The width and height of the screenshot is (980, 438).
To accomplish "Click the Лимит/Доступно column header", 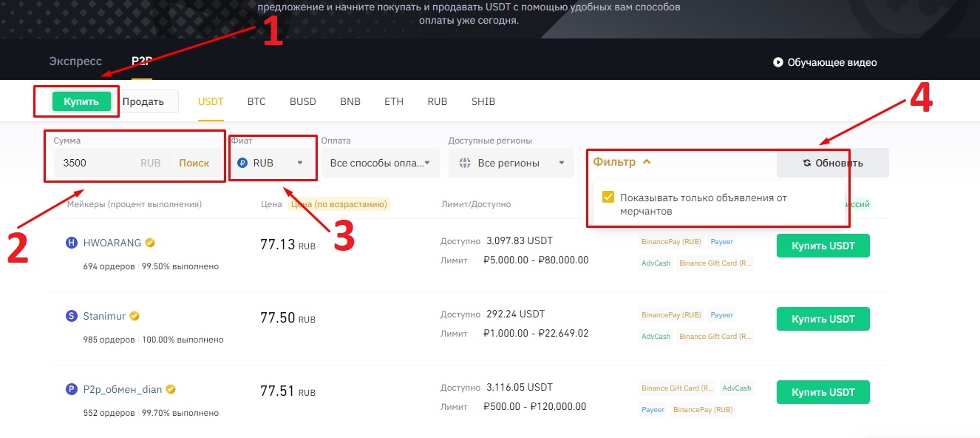I will click(475, 204).
